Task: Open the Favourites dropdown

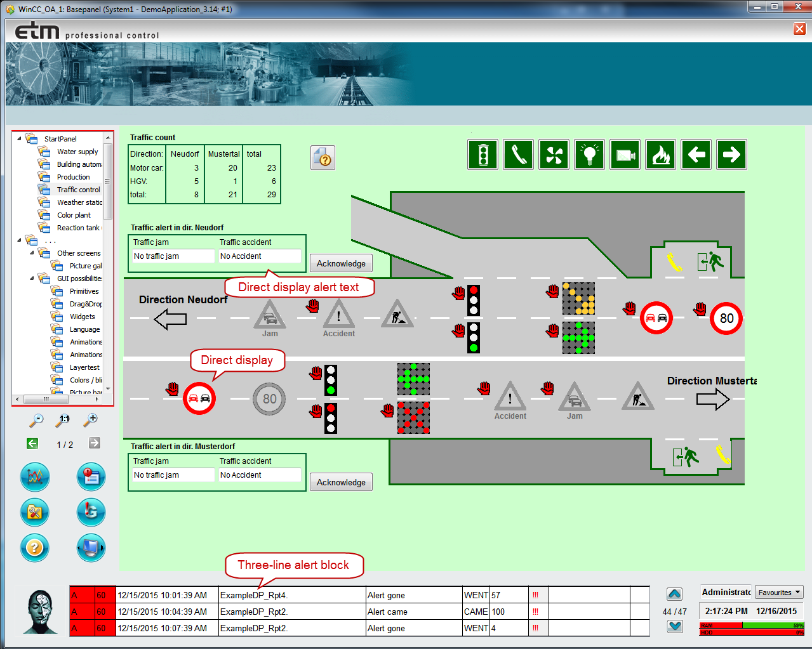Action: pos(780,593)
